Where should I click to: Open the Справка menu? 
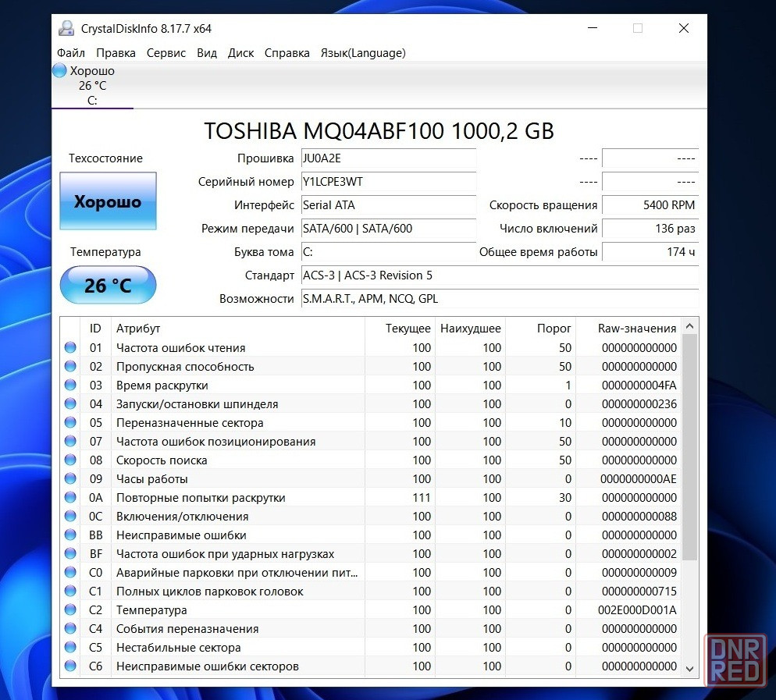[287, 53]
